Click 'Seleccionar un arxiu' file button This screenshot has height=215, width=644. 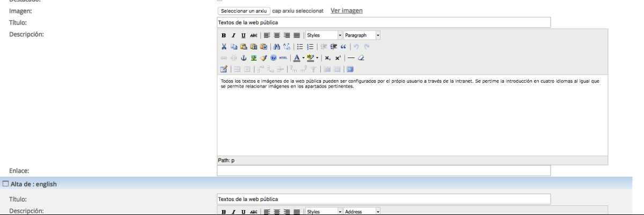[244, 11]
